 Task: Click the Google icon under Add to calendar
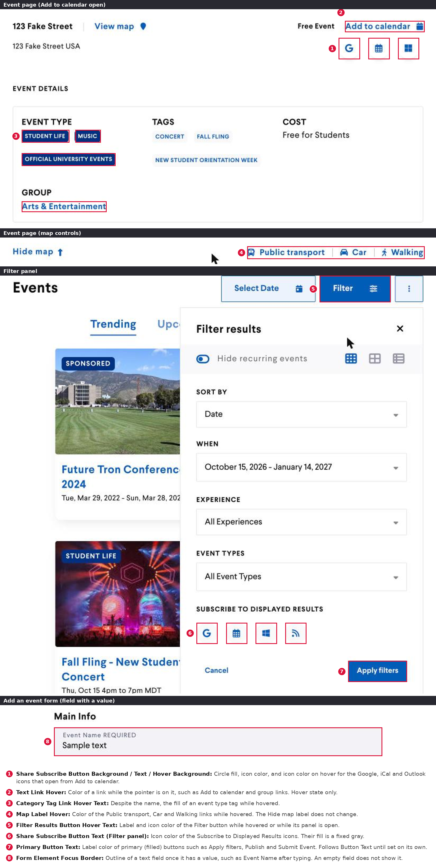tap(349, 48)
